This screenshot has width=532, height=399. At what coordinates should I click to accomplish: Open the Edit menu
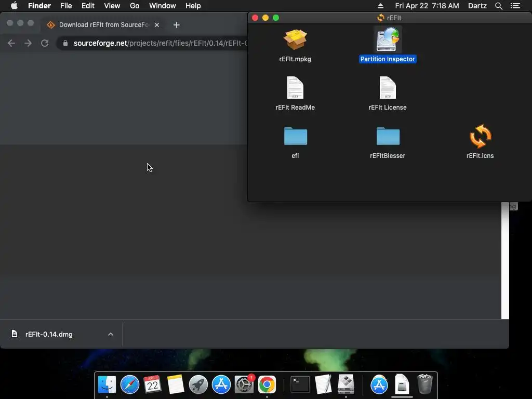click(x=88, y=6)
